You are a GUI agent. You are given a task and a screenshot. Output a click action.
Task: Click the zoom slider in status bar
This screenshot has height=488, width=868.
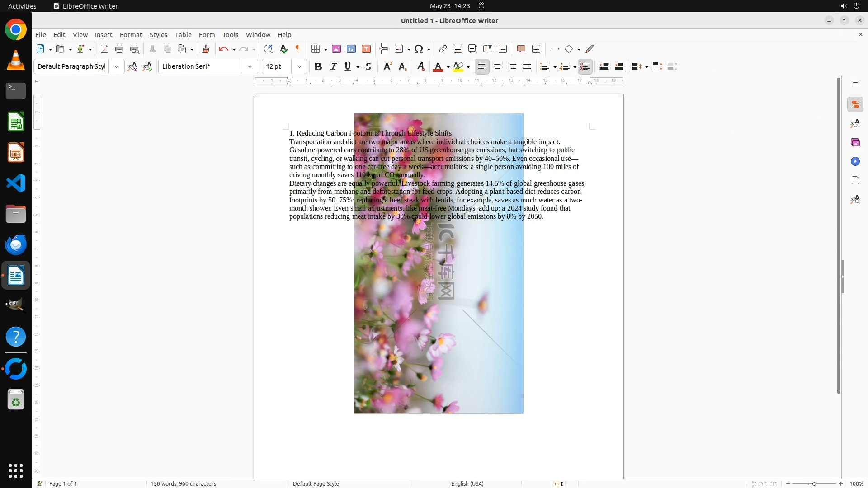[814, 483]
